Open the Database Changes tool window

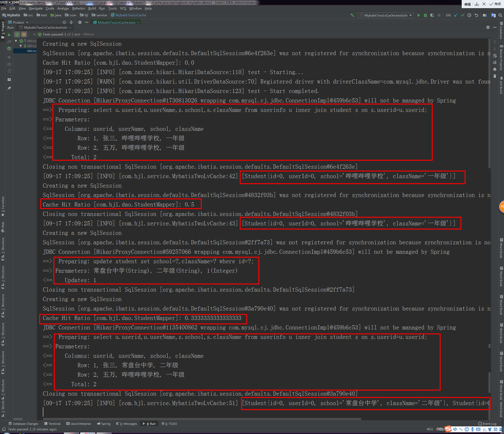pyautogui.click(x=23, y=424)
